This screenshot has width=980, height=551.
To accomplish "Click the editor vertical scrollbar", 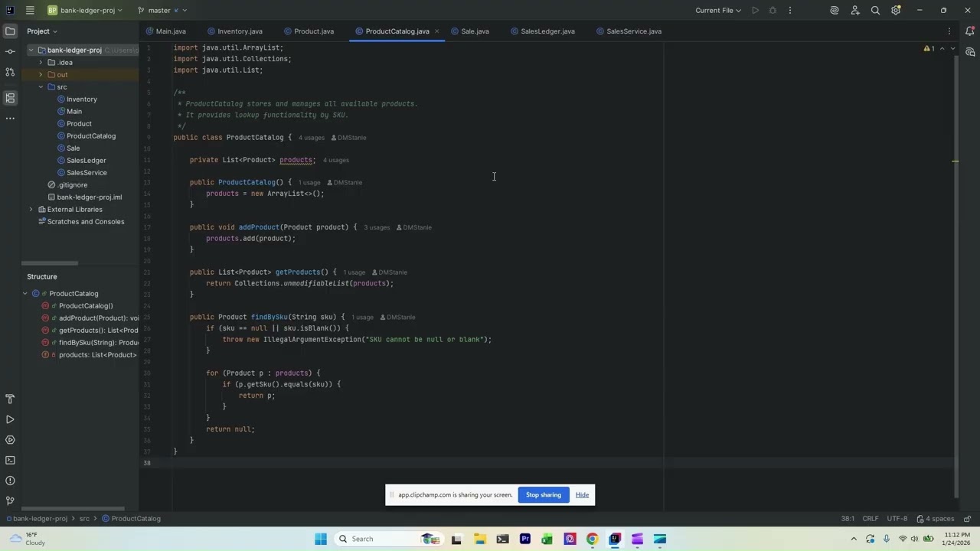I will tap(955, 275).
